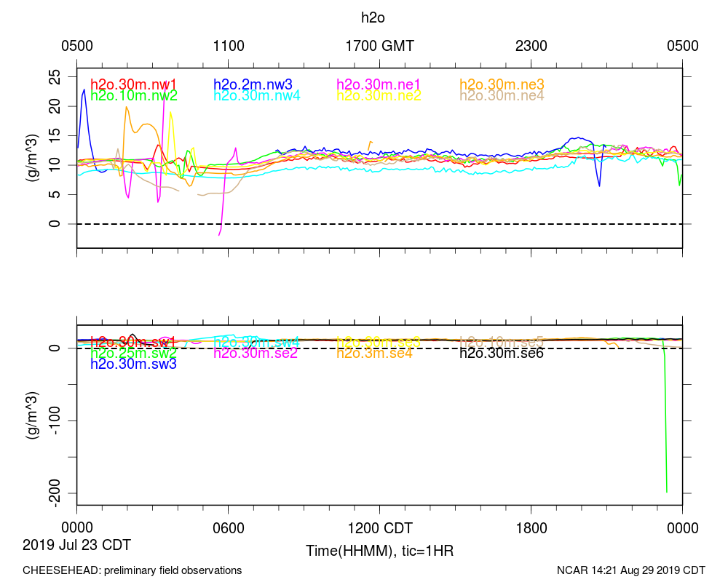Click the 1200 CDT bottom axis label
The height and width of the screenshot is (582, 728).
pyautogui.click(x=380, y=528)
